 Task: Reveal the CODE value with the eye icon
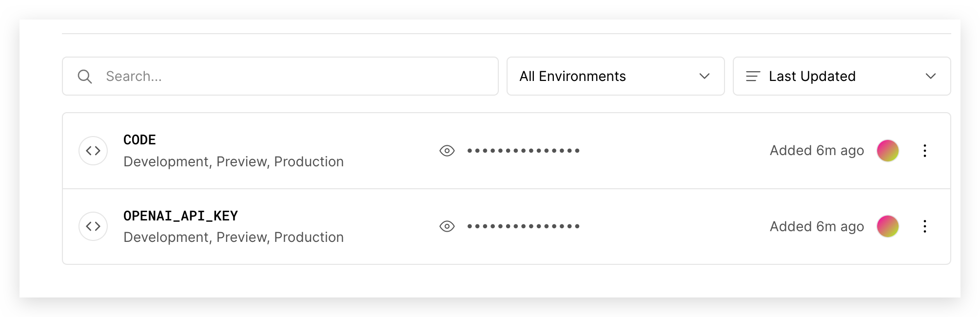pyautogui.click(x=447, y=151)
